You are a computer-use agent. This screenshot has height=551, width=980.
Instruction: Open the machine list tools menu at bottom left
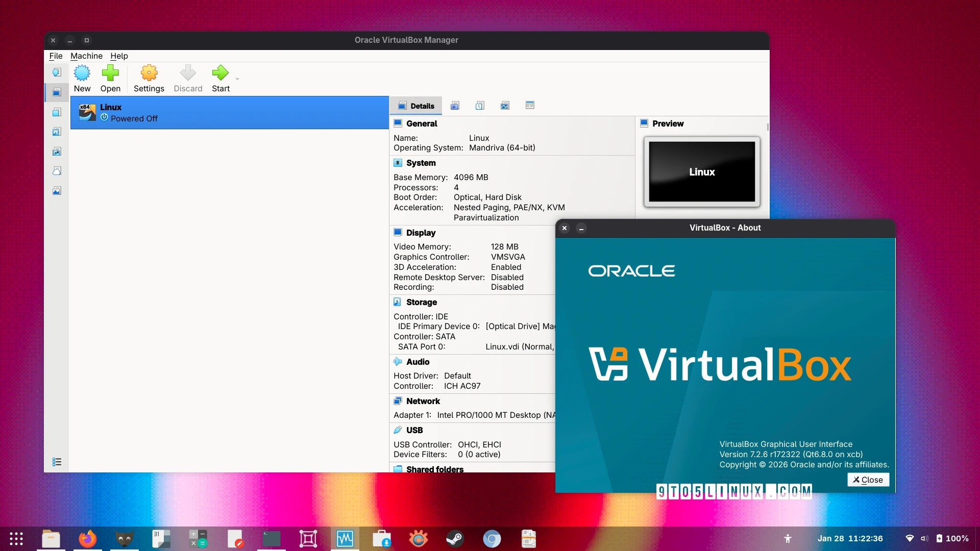(x=56, y=462)
